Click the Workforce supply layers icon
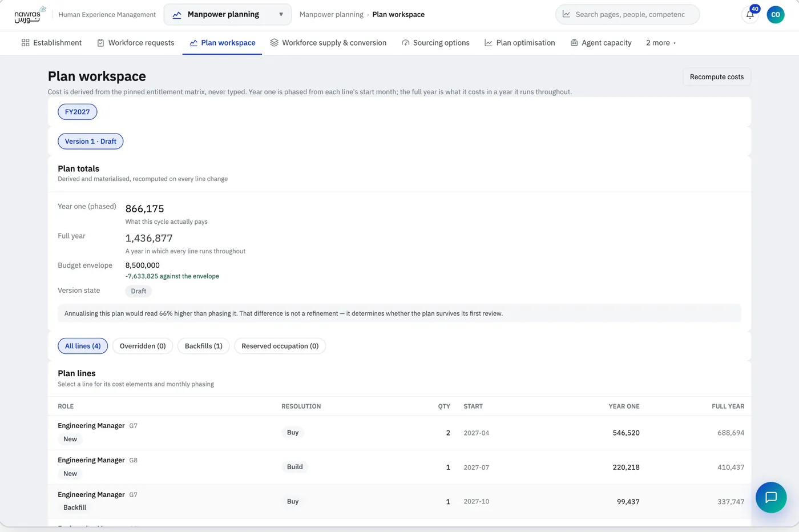The height and width of the screenshot is (532, 799). coord(274,43)
